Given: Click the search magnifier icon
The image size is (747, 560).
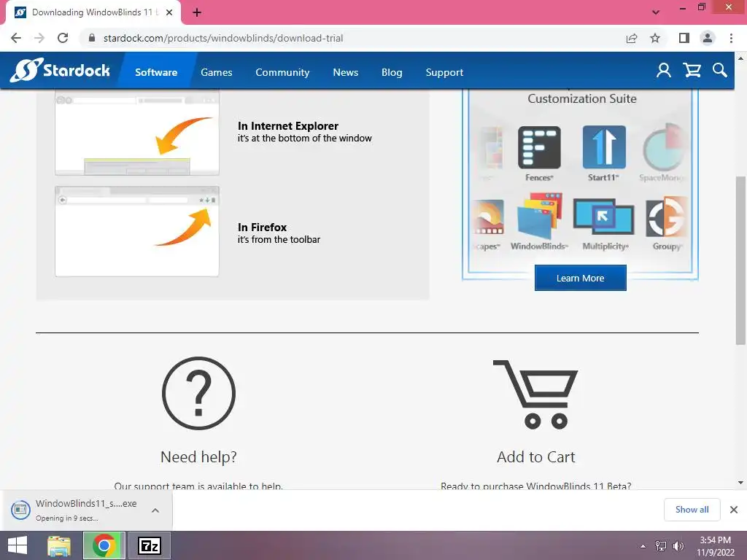Looking at the screenshot, I should click(720, 71).
